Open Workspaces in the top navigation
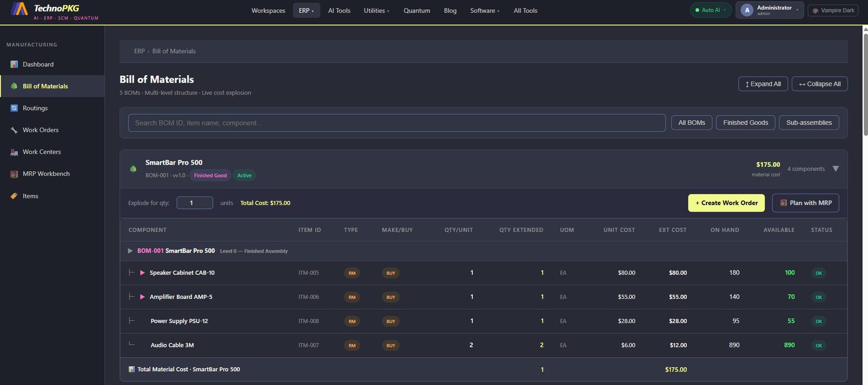 pos(269,10)
